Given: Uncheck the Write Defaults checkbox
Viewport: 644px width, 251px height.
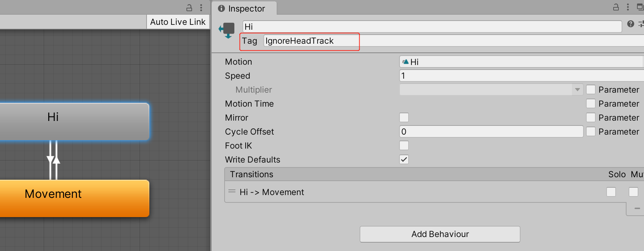Looking at the screenshot, I should point(404,159).
